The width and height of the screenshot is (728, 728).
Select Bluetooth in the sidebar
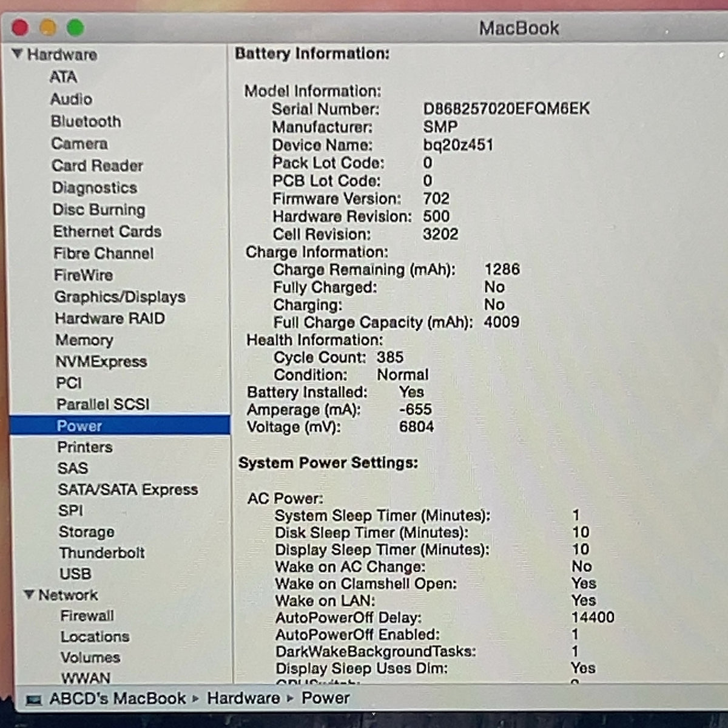tap(86, 121)
